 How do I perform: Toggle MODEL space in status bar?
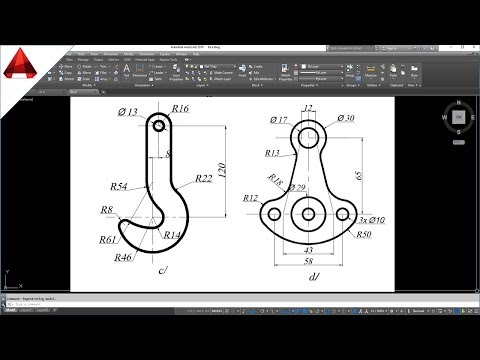tap(217, 311)
